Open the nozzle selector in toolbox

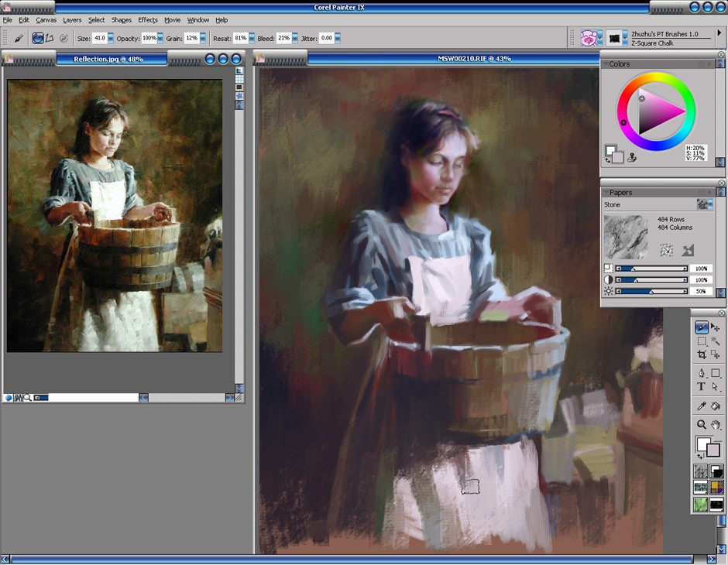tap(716, 504)
